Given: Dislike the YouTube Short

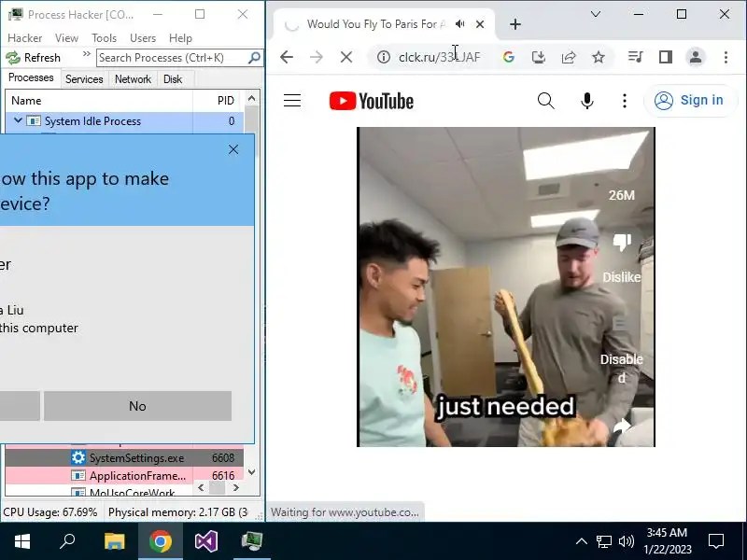Looking at the screenshot, I should click(622, 242).
